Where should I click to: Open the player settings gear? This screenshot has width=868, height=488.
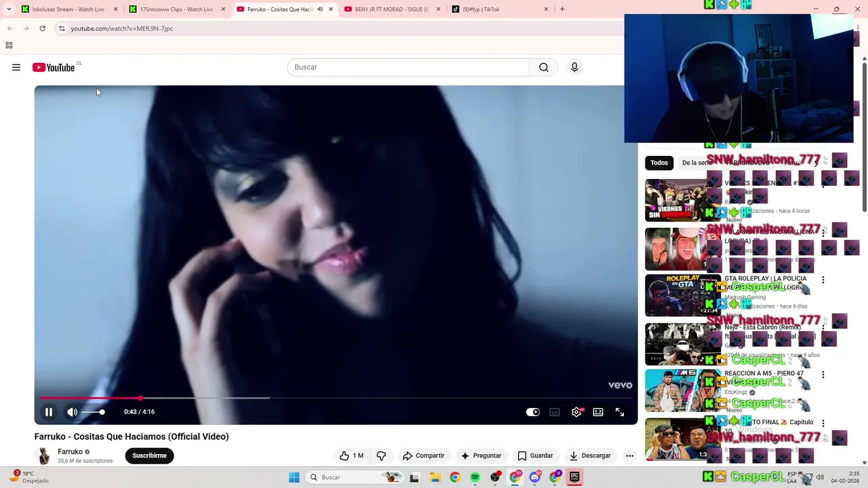point(576,411)
